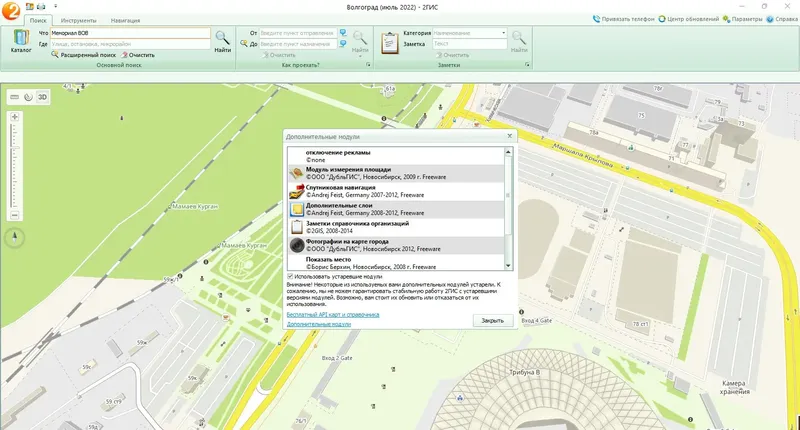Select Фотографии на карте города module
Screen dimensions: 800x430
tap(395, 245)
